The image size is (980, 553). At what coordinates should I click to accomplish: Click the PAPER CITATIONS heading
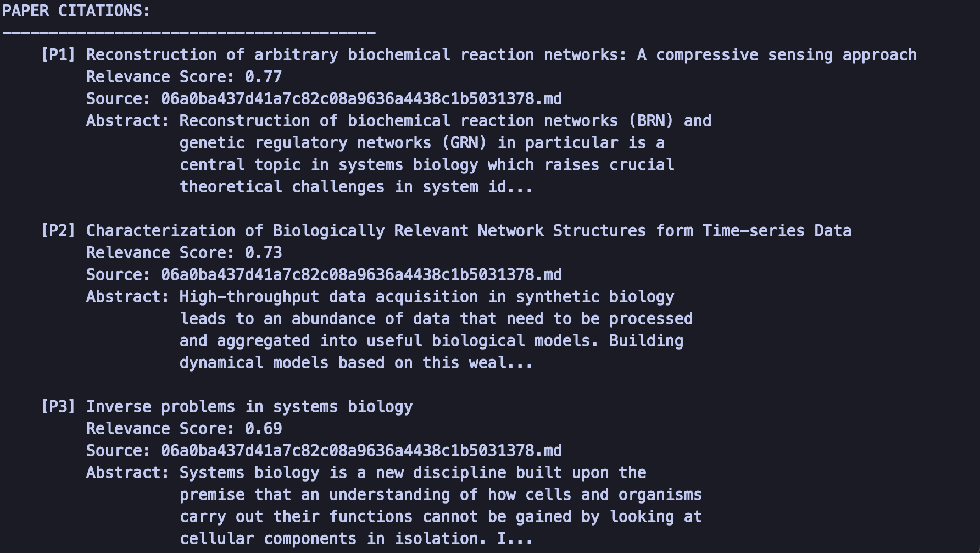click(76, 11)
